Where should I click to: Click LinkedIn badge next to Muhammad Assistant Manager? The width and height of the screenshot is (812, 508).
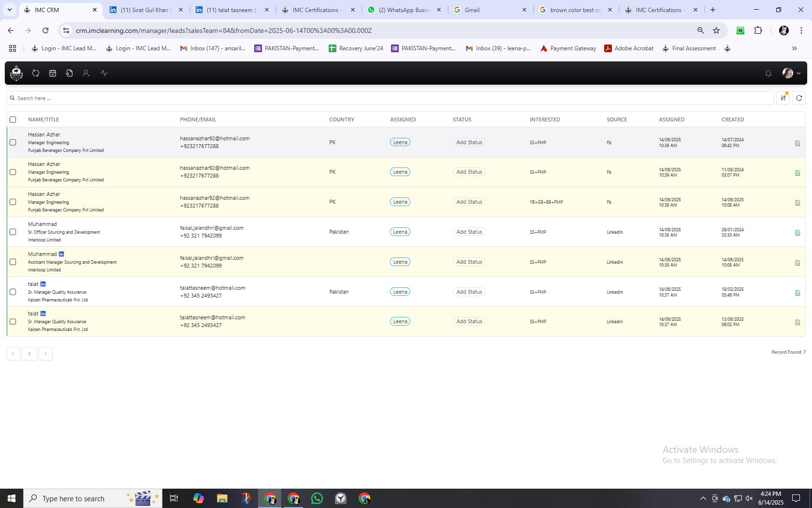[x=61, y=254]
